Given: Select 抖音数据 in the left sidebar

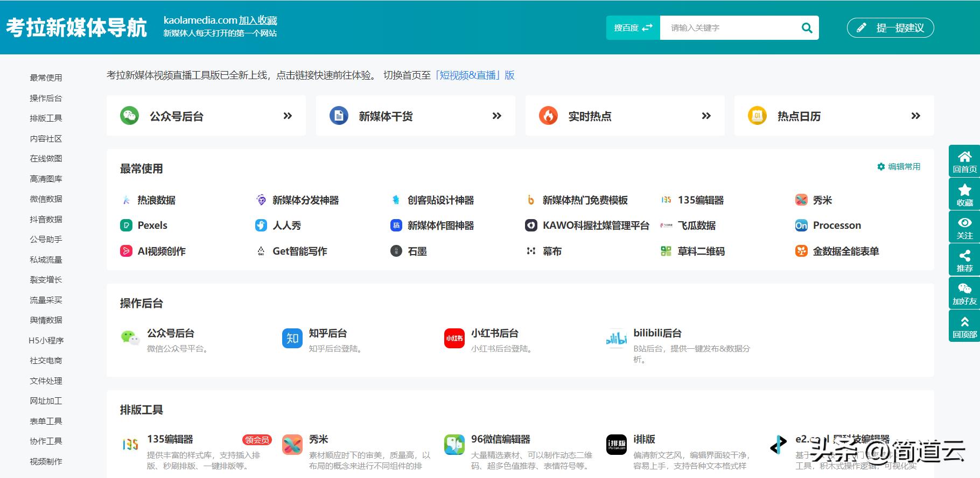Looking at the screenshot, I should tap(46, 219).
